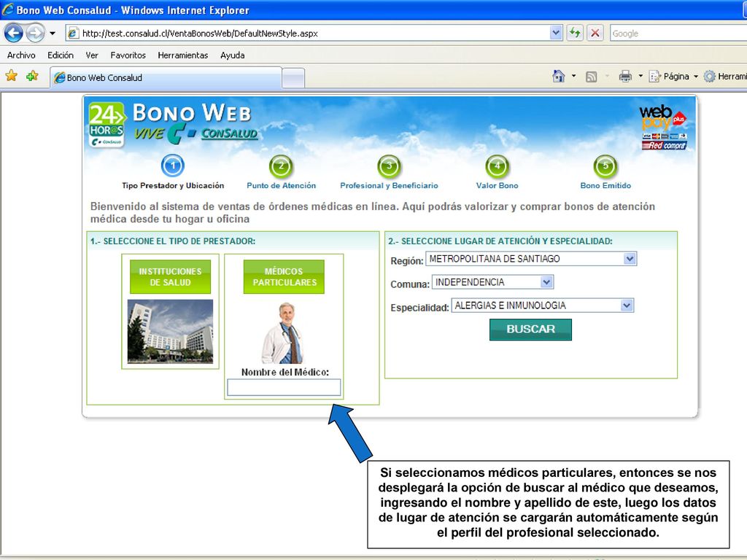The image size is (747, 560).
Task: Open the Comuna dropdown
Action: coord(492,282)
